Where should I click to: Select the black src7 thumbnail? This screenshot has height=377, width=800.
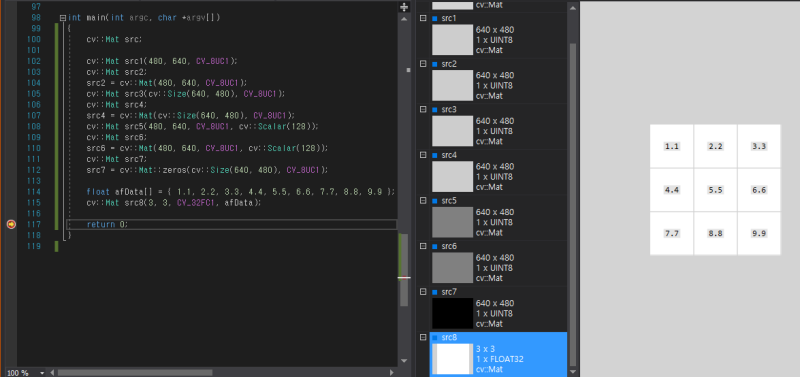point(453,313)
